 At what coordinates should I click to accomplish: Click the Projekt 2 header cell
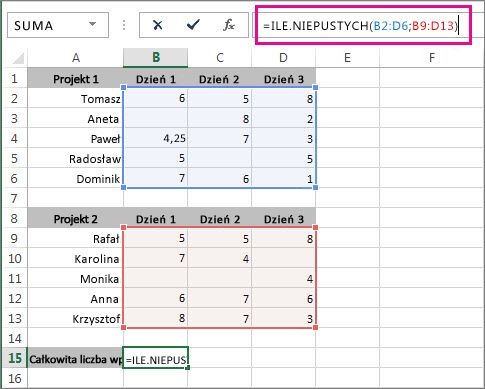(76, 219)
